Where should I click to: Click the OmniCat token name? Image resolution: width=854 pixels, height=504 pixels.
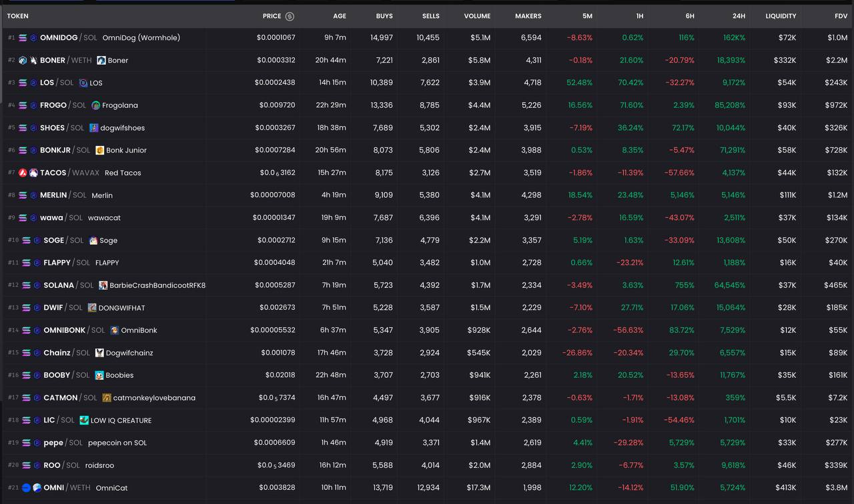coord(111,488)
